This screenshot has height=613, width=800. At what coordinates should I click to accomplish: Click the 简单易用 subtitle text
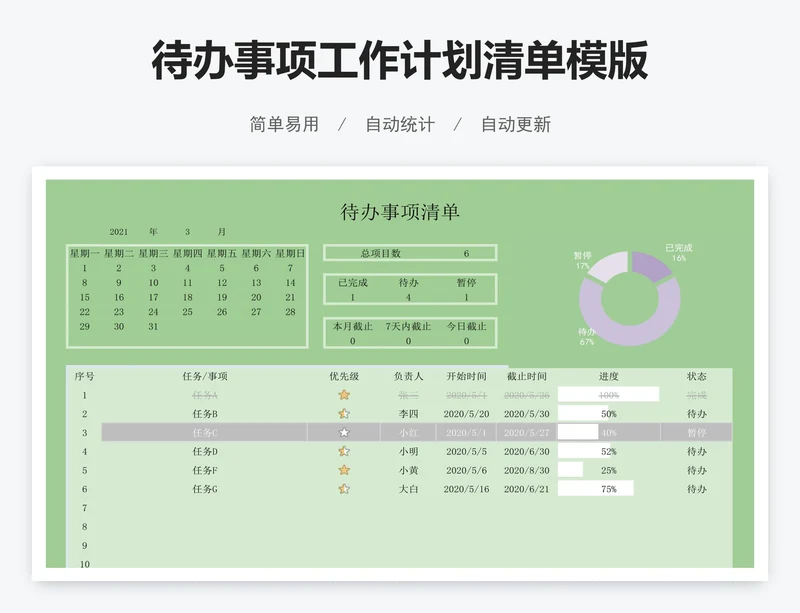[284, 124]
